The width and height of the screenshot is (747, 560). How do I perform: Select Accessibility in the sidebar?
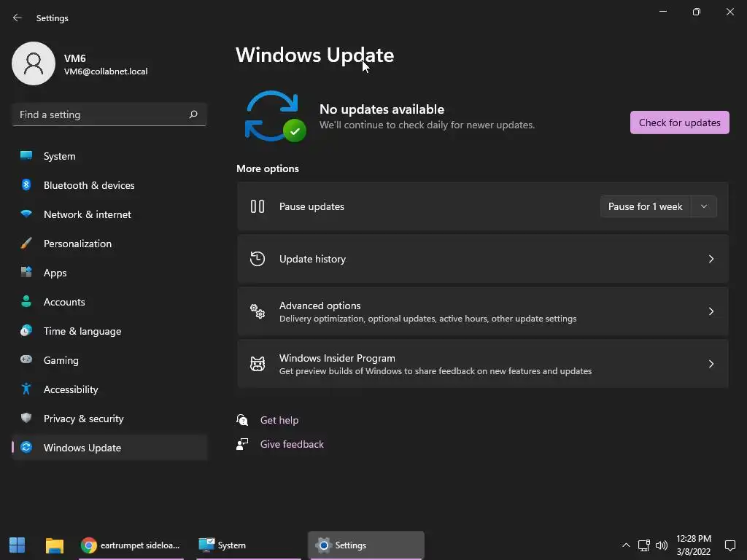coord(109,389)
